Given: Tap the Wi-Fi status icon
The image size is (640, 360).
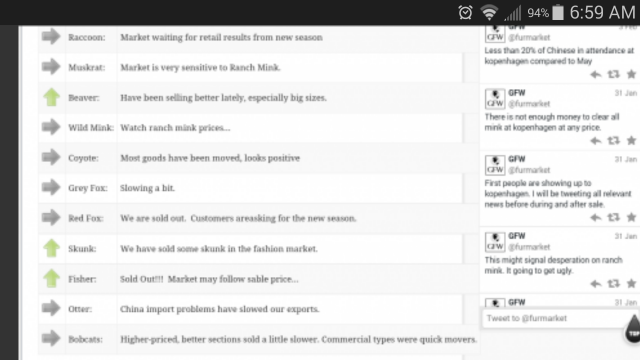Looking at the screenshot, I should pos(489,13).
